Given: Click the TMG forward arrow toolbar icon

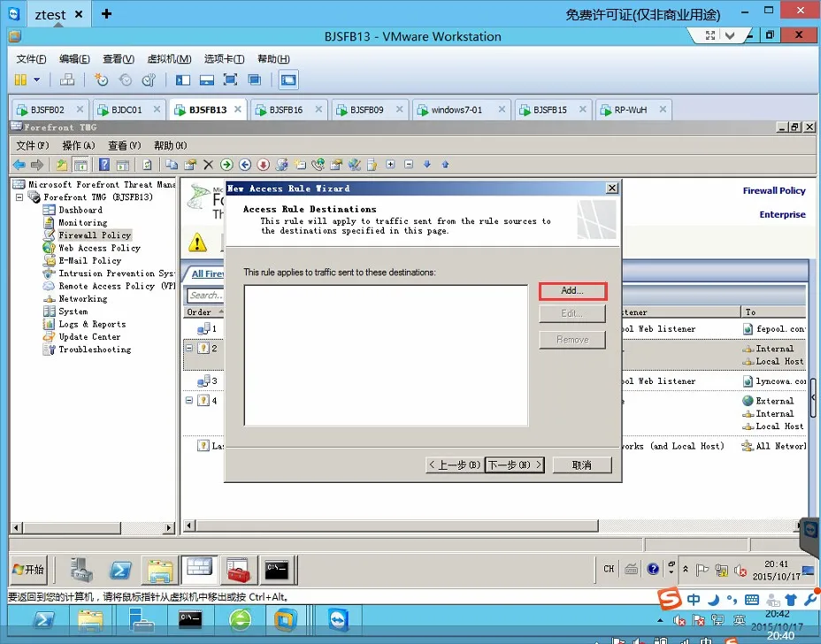Looking at the screenshot, I should [x=36, y=165].
